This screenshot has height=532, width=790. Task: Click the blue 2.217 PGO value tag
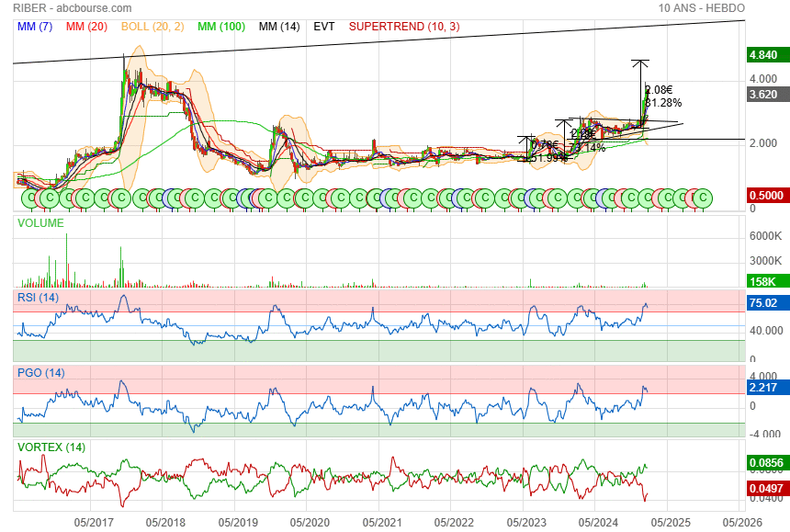coord(764,388)
